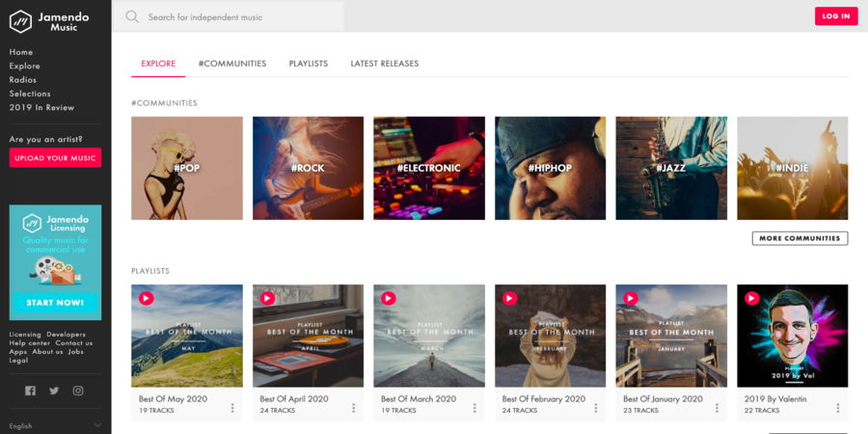
Task: Switch to the #Communities tab
Action: coord(232,64)
